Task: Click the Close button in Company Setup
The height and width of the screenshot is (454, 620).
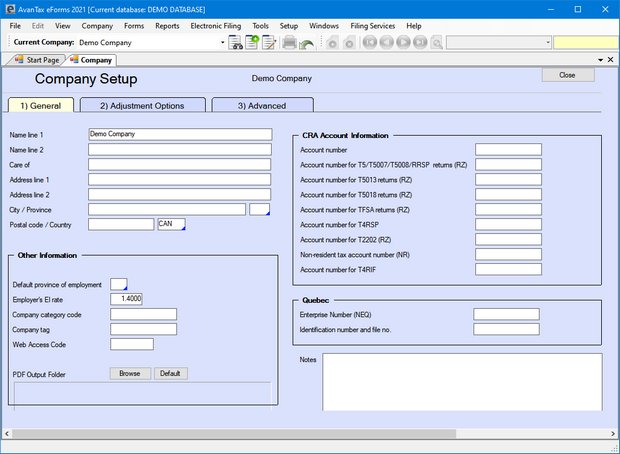Action: coord(567,75)
